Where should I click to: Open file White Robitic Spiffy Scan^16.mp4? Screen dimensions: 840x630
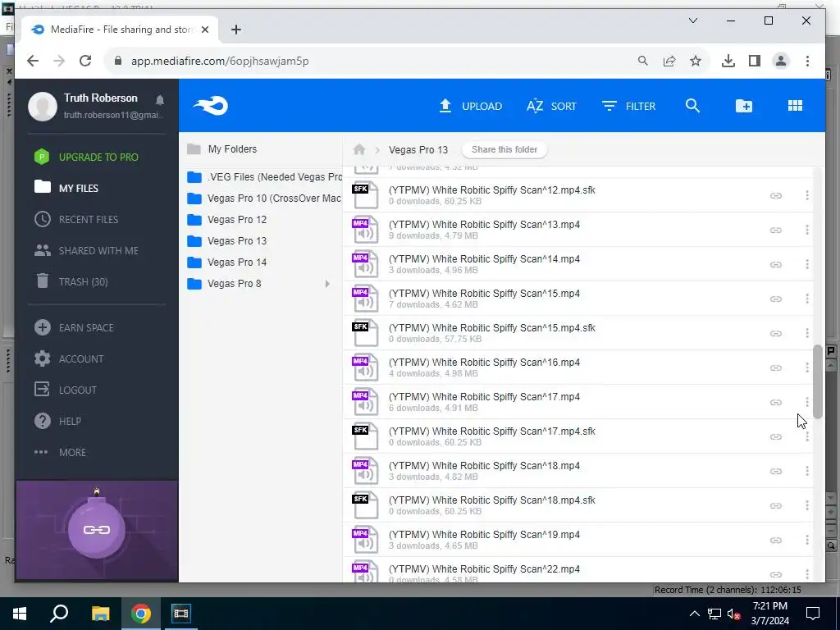484,362
